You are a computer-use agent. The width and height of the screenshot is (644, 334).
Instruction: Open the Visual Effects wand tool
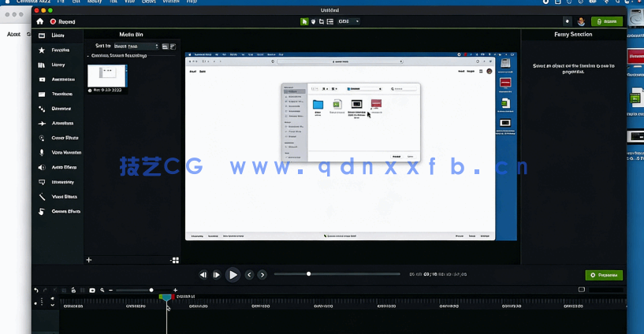click(x=42, y=197)
